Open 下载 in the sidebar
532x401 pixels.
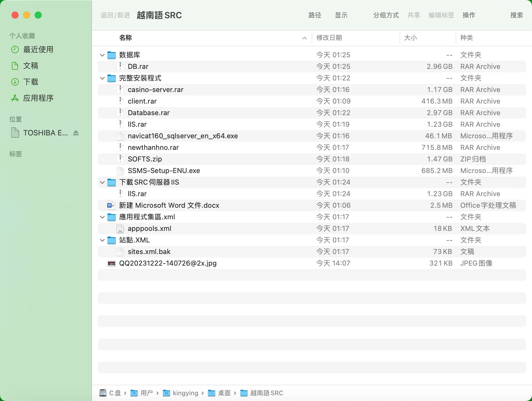[x=31, y=82]
